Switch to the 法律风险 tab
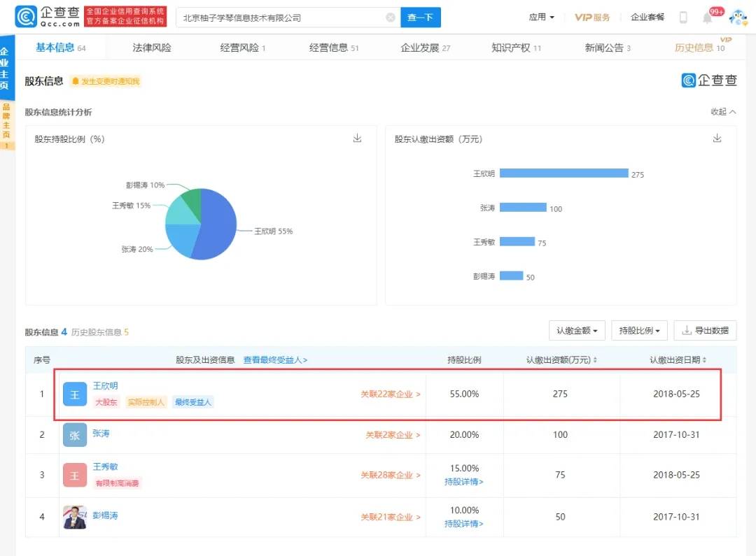Image resolution: width=756 pixels, height=556 pixels. [152, 48]
